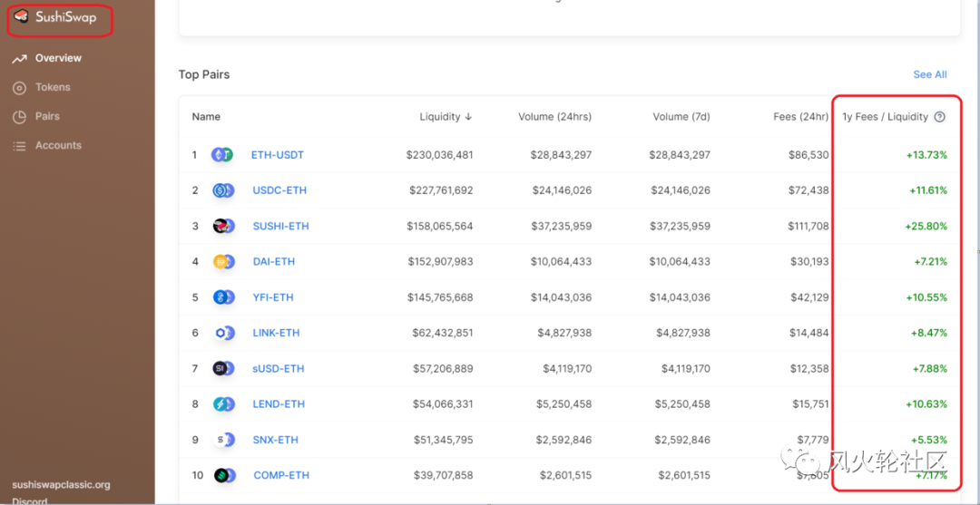Click the $62,432,851 liquidity cell
The width and height of the screenshot is (980, 505).
pos(443,333)
